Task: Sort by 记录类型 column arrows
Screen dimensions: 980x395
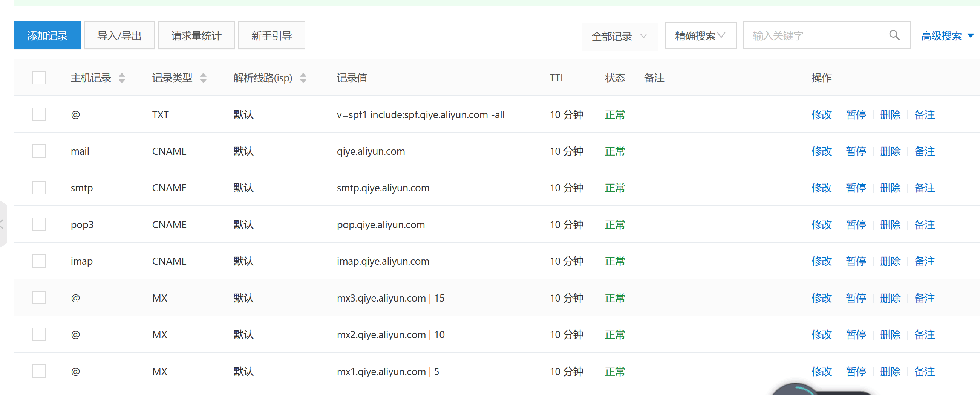Action: (203, 78)
